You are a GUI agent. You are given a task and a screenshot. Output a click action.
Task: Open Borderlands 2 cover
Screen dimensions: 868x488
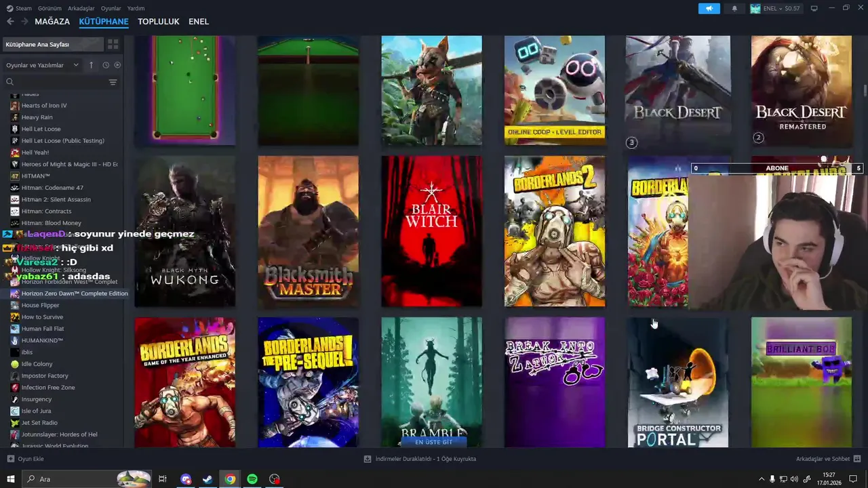click(x=555, y=231)
